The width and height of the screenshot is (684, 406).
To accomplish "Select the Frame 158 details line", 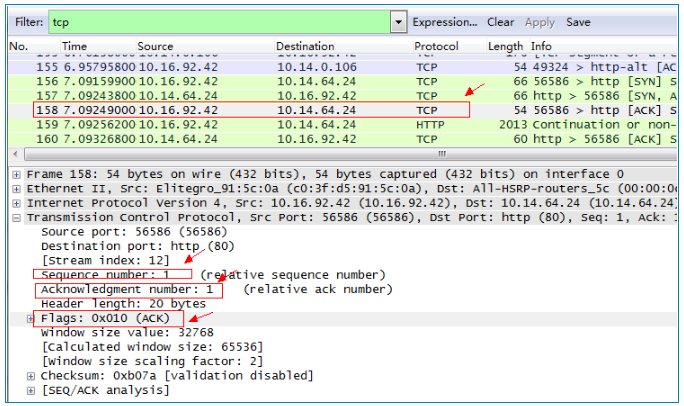I will pyautogui.click(x=325, y=174).
